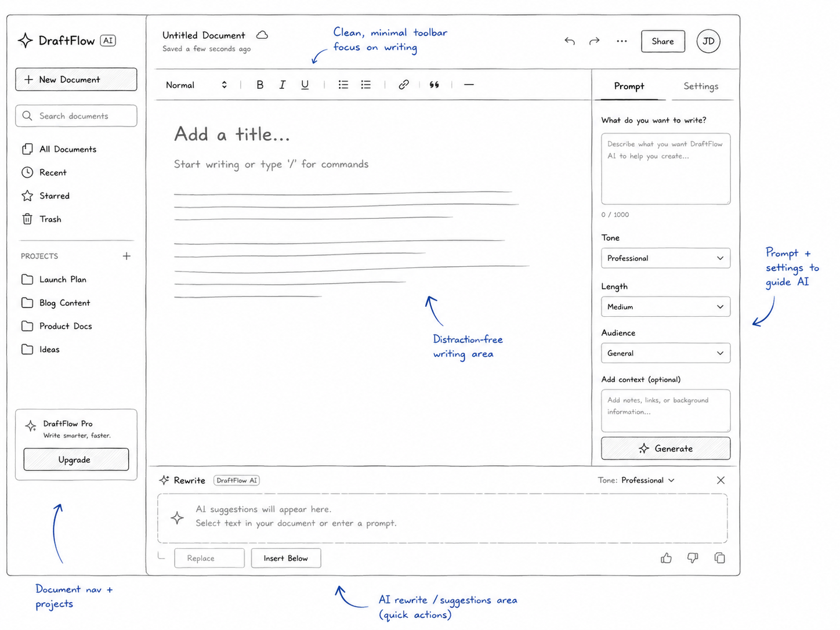Open the Starred documents section
This screenshot has width=840, height=630.
54,196
